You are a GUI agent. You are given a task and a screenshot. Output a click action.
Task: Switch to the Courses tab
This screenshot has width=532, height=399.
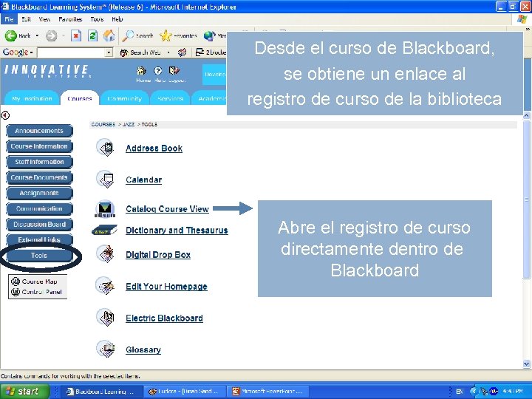pos(80,98)
